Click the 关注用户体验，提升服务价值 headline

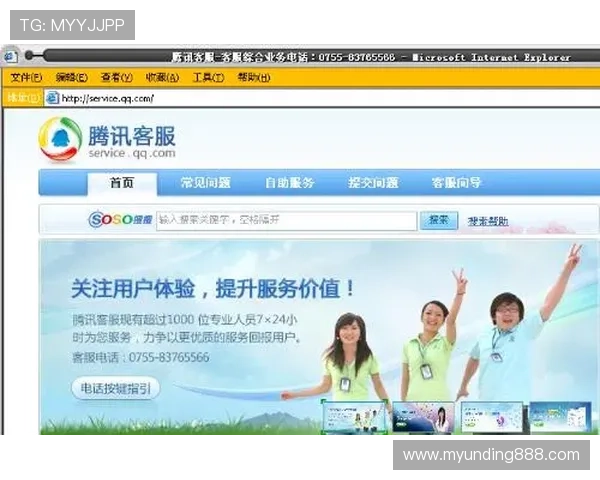pyautogui.click(x=213, y=289)
